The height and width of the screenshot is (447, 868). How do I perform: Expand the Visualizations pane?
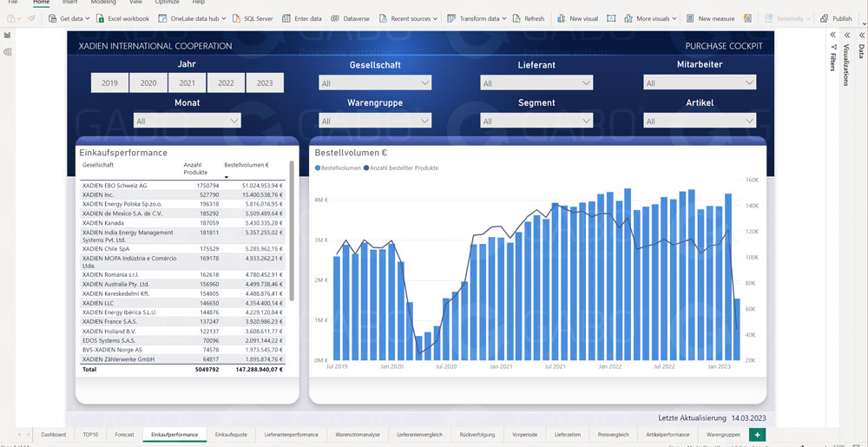click(x=846, y=35)
